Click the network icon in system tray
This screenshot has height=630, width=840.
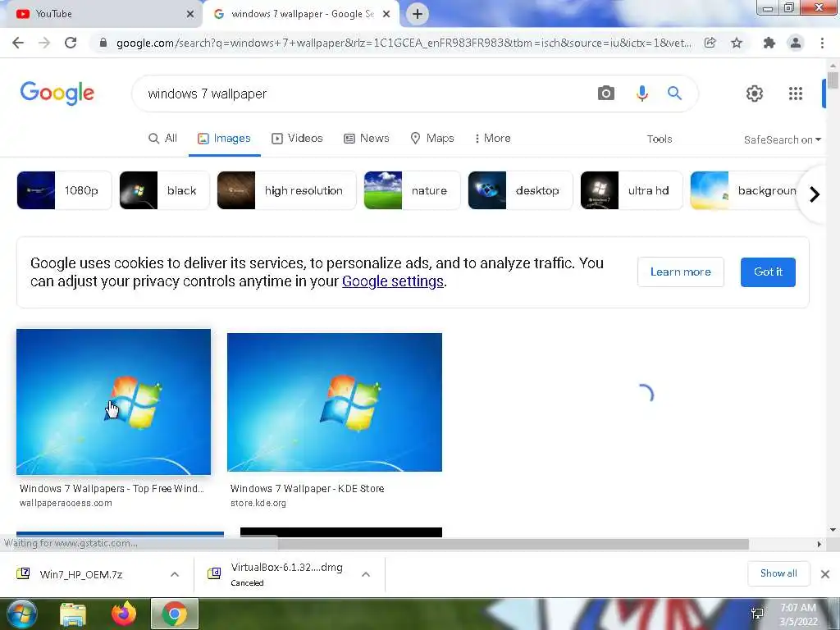[x=757, y=614]
